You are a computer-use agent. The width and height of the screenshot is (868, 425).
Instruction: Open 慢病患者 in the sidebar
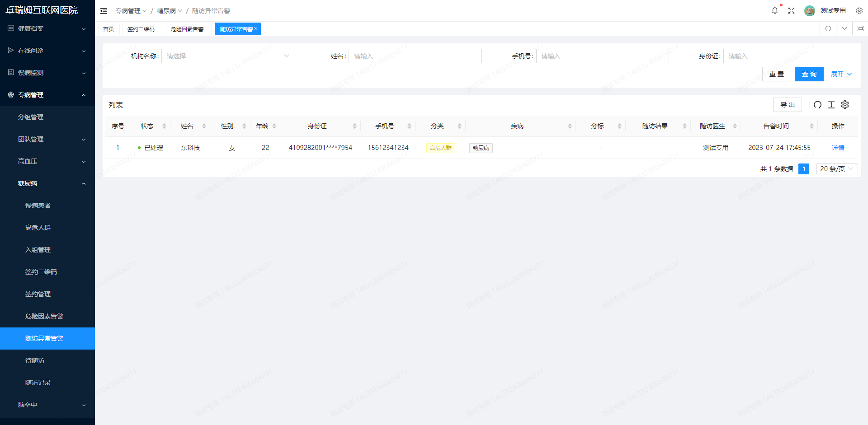click(x=47, y=205)
